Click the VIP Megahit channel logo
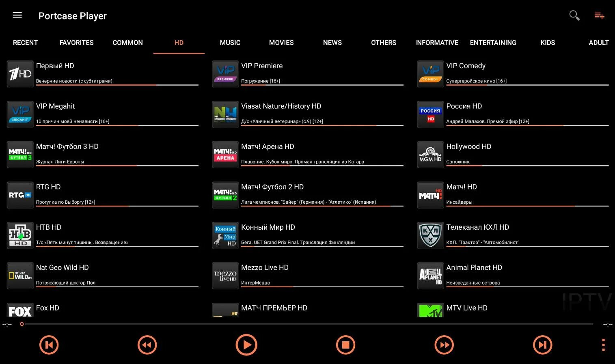Viewport: 615px width, 364px height. coord(20,114)
